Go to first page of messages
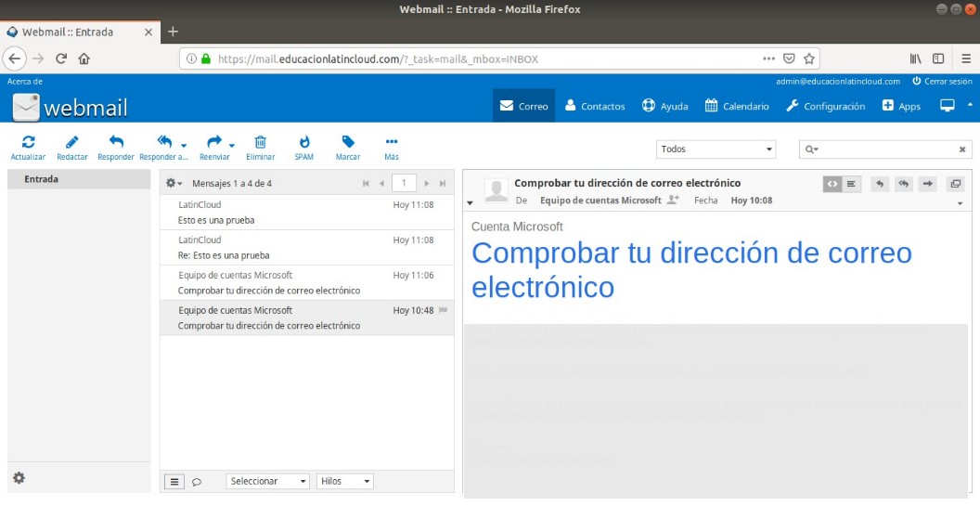 pyautogui.click(x=367, y=183)
